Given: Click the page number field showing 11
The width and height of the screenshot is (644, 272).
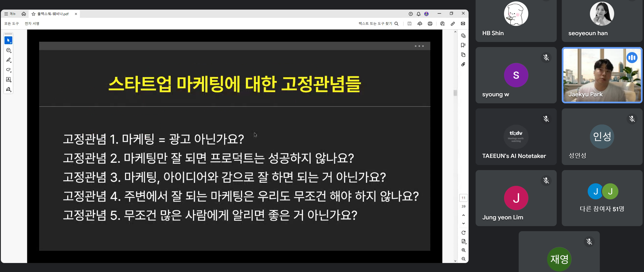Looking at the screenshot, I should point(463,198).
